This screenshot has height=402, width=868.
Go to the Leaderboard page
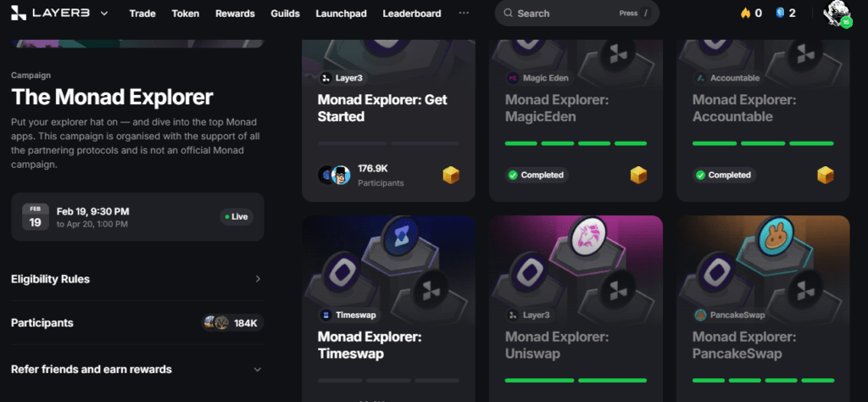coord(411,14)
